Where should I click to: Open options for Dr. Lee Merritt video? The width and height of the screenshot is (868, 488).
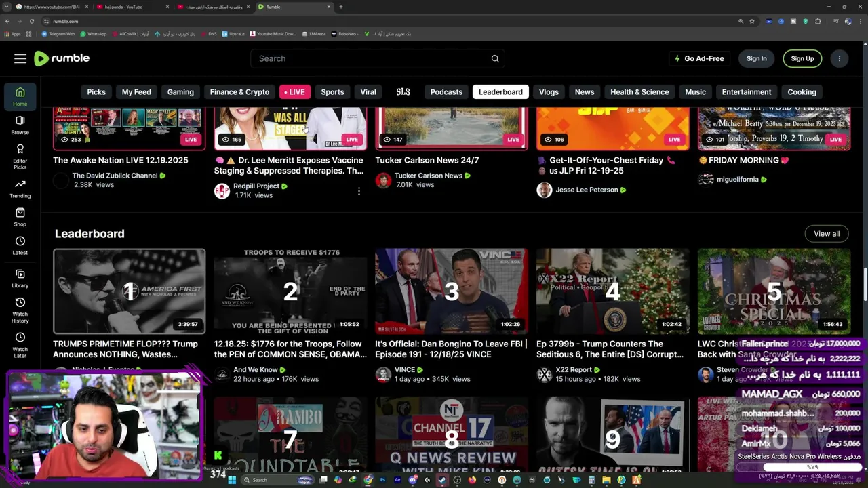[359, 191]
